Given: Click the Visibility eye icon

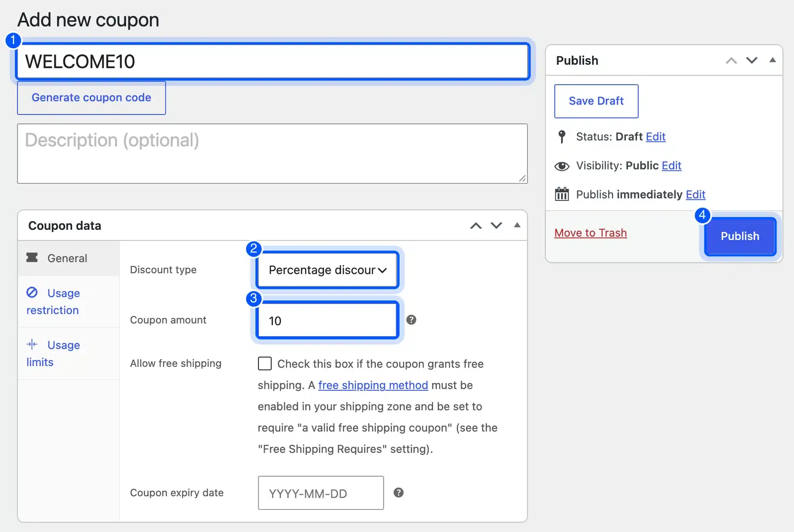Looking at the screenshot, I should (x=562, y=166).
